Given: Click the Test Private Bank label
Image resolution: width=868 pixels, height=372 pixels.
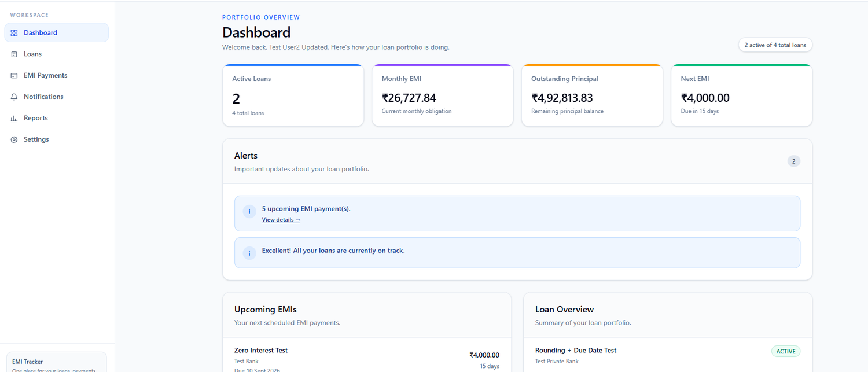Looking at the screenshot, I should [557, 362].
